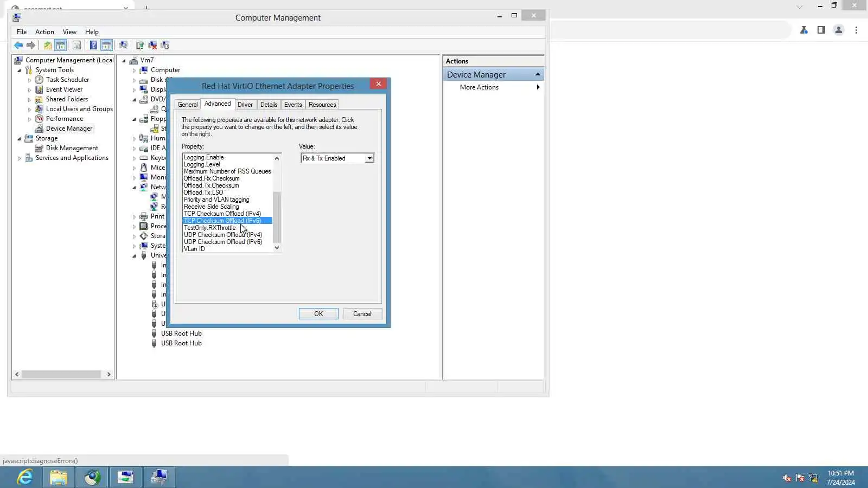Click the right arrow of console tree scrollbar
868x488 pixels.
tap(108, 374)
